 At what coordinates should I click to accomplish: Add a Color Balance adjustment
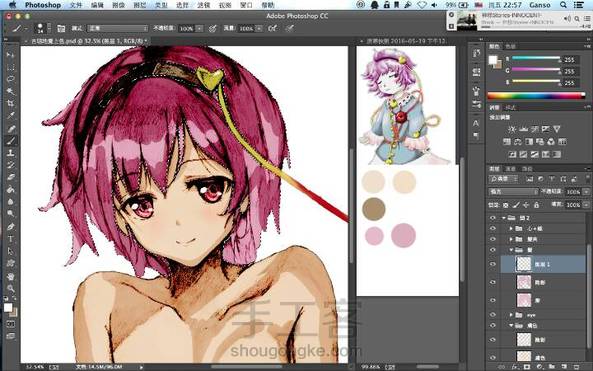[x=518, y=142]
